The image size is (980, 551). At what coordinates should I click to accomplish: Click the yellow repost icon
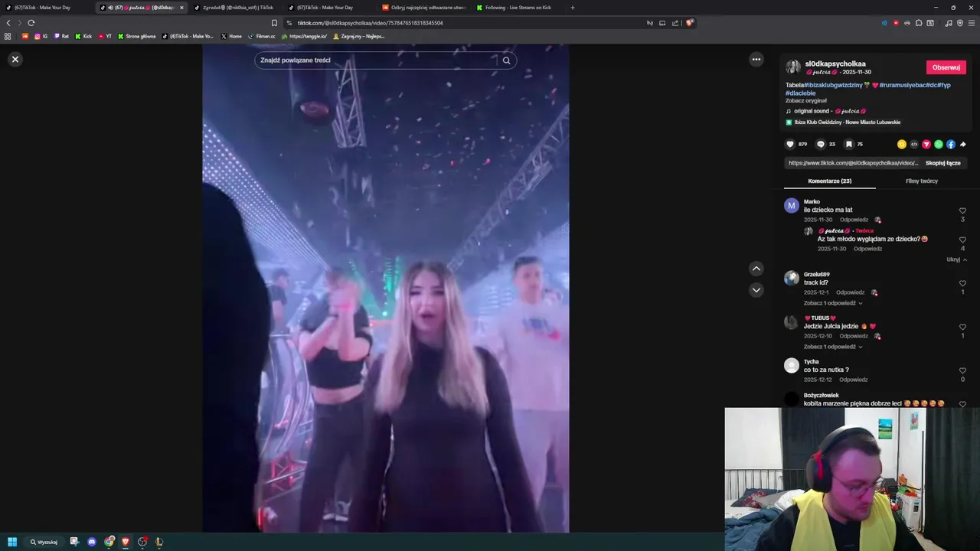pos(902,144)
